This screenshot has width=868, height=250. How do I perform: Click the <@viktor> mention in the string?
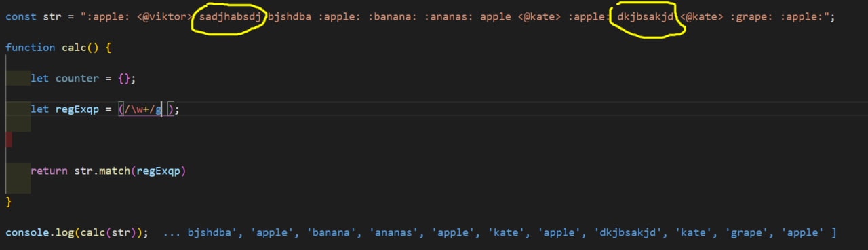coord(165,16)
